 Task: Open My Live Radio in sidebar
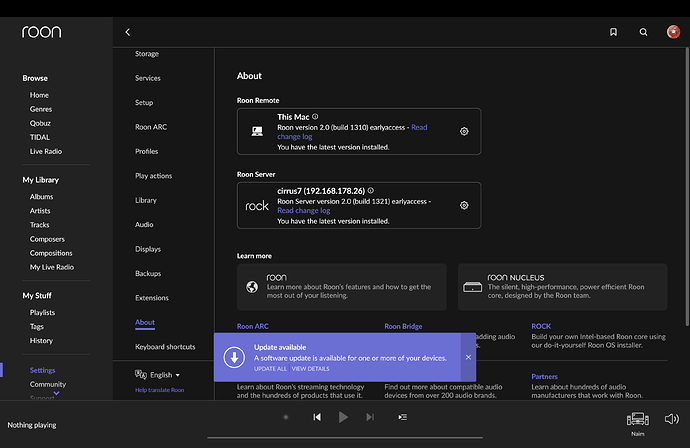(x=52, y=267)
